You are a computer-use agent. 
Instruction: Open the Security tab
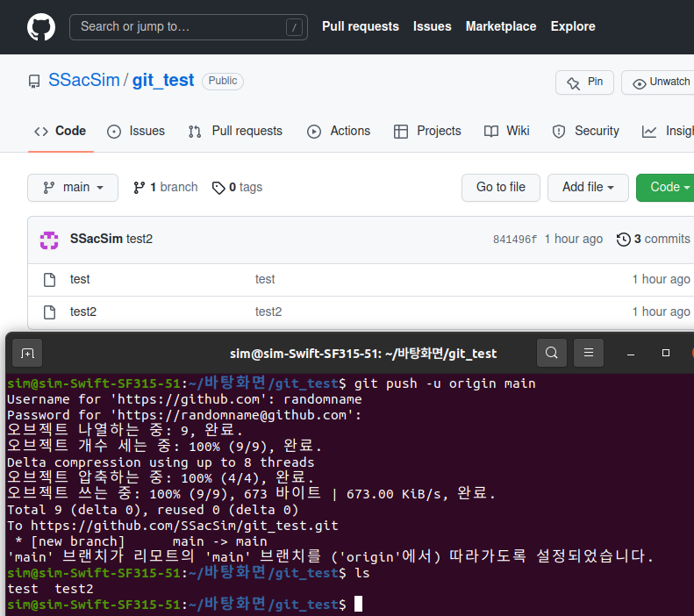[585, 131]
